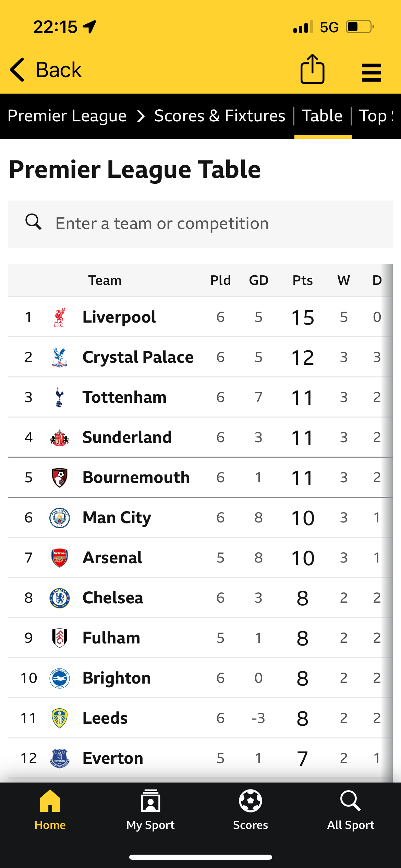Image resolution: width=401 pixels, height=868 pixels.
Task: Open Scores football icon
Action: click(x=251, y=801)
